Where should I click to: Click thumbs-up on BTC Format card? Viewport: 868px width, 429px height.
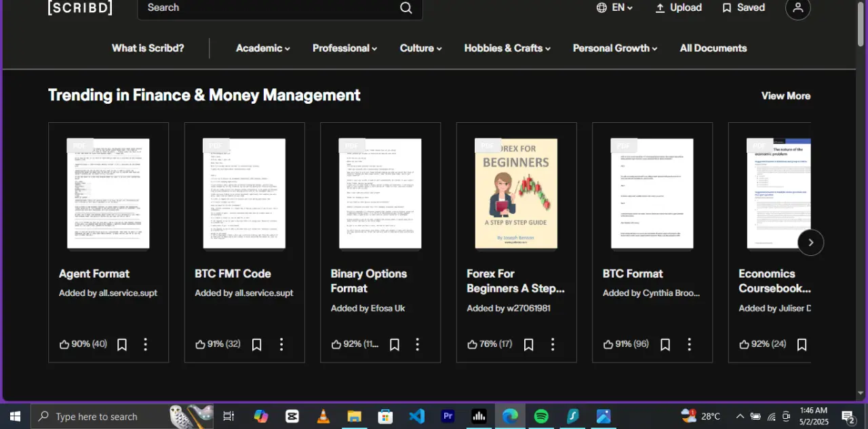pyautogui.click(x=608, y=344)
